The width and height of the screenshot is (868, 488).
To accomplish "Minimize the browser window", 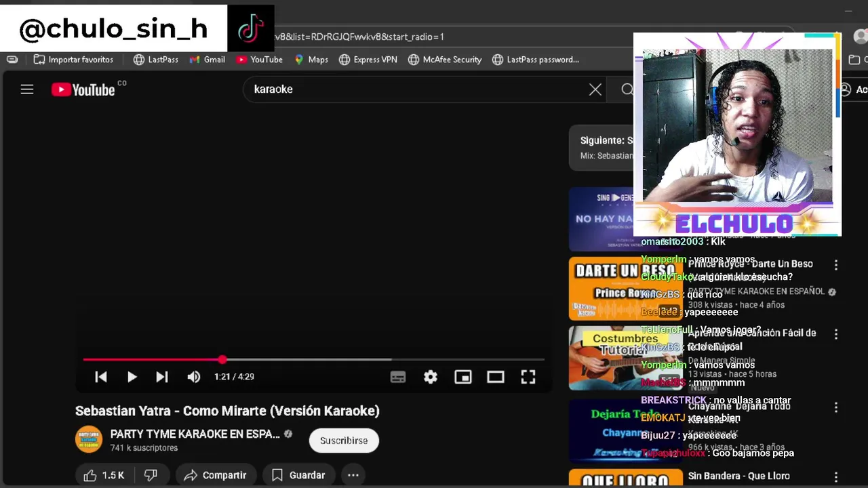I will (848, 11).
